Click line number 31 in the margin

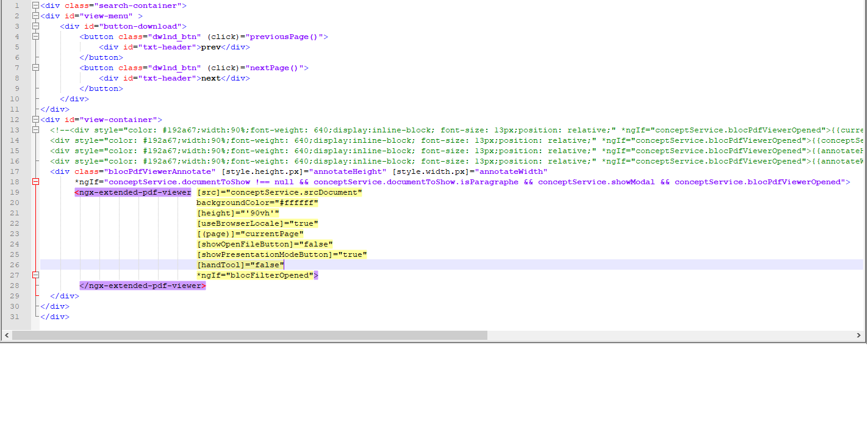15,317
